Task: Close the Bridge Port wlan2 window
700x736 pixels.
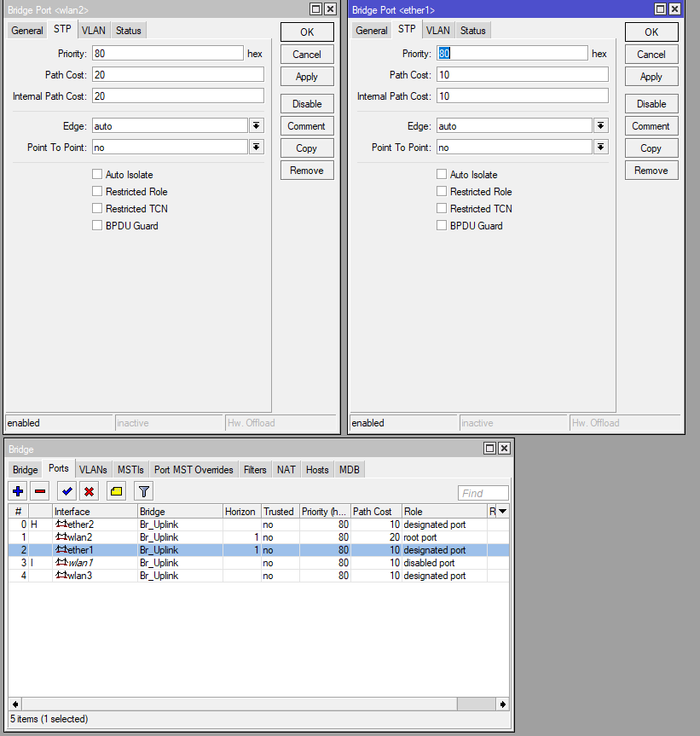Action: [x=330, y=9]
